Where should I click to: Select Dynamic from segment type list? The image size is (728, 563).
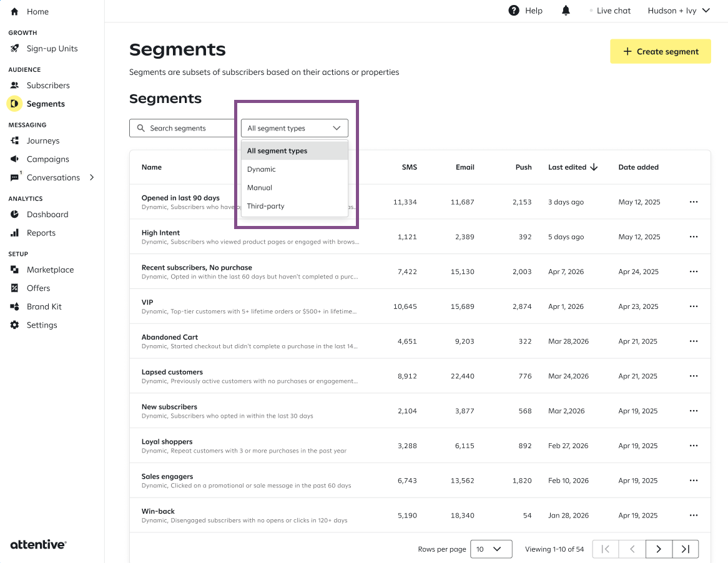pos(262,169)
